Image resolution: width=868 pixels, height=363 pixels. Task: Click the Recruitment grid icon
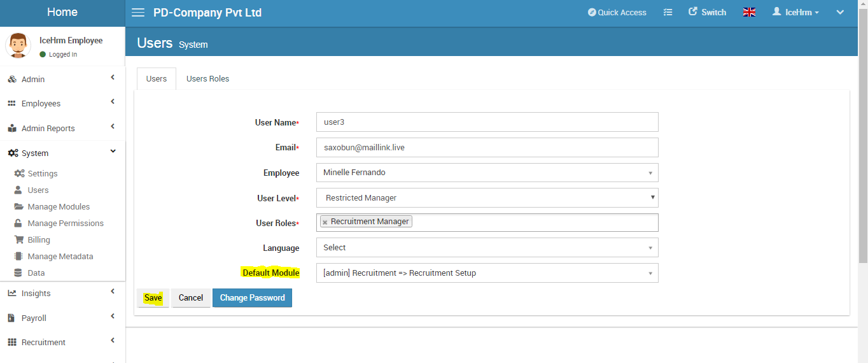tap(12, 342)
